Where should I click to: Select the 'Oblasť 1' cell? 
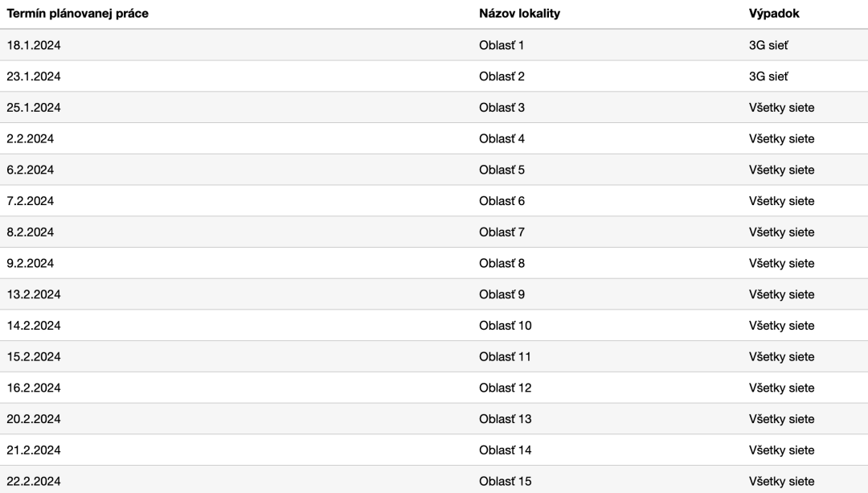tap(502, 45)
